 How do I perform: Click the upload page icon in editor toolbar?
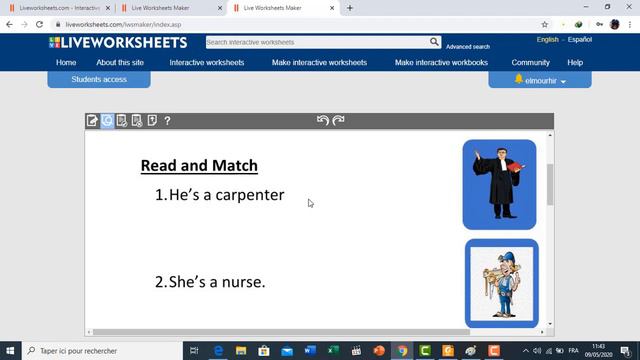(x=152, y=121)
